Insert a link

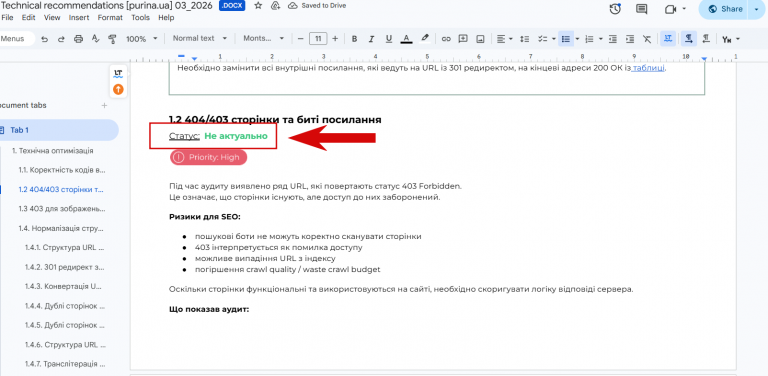click(446, 39)
